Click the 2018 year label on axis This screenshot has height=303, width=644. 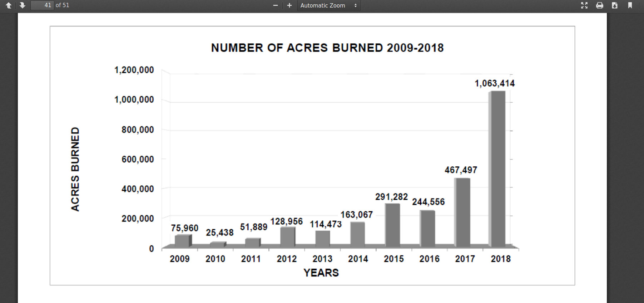click(501, 259)
